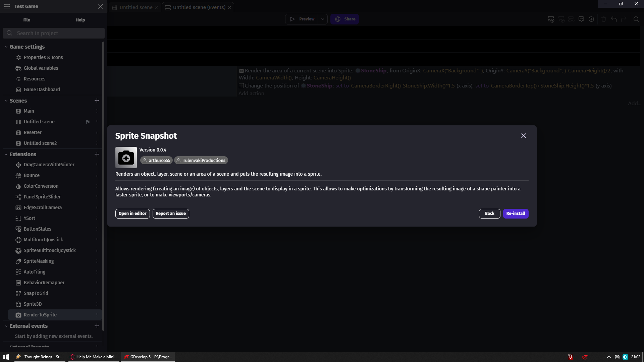Switch to Untitled scene tab

point(136,7)
